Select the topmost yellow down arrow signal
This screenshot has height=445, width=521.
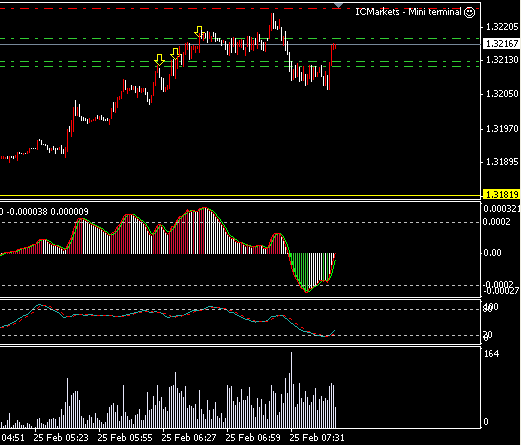pyautogui.click(x=199, y=32)
